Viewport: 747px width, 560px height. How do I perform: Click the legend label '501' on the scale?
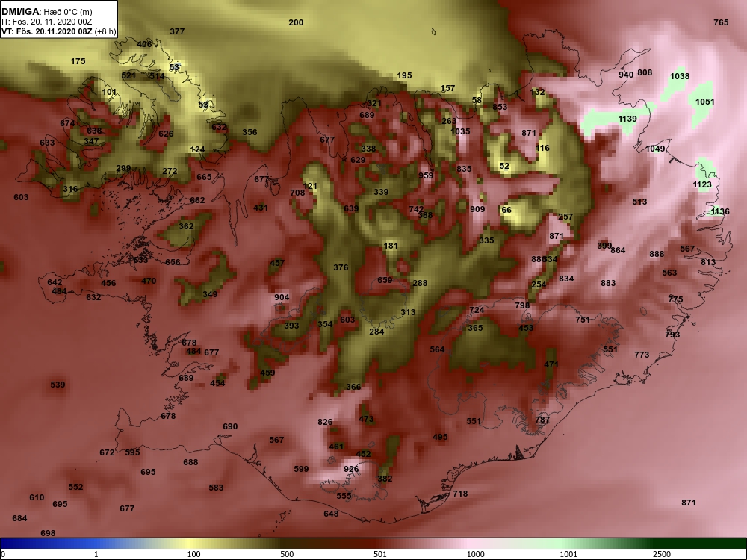click(x=379, y=554)
